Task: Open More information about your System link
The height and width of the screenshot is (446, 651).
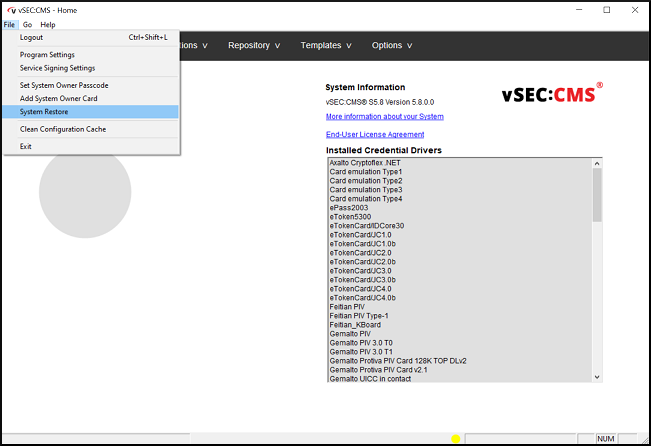Action: click(x=384, y=117)
